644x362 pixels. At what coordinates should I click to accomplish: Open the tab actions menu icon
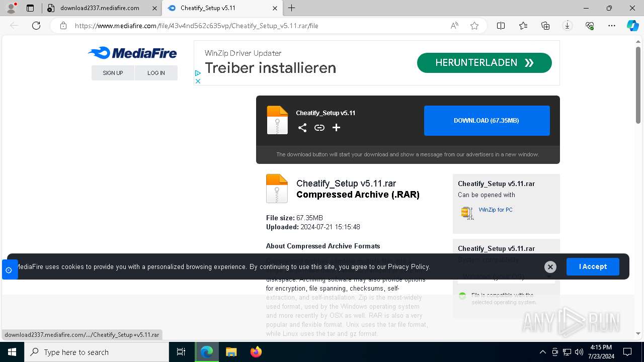point(30,8)
